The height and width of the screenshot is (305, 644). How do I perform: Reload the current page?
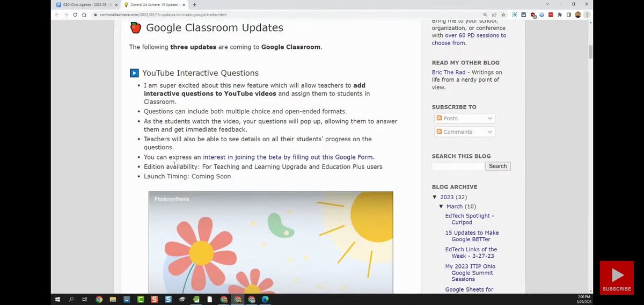click(75, 14)
